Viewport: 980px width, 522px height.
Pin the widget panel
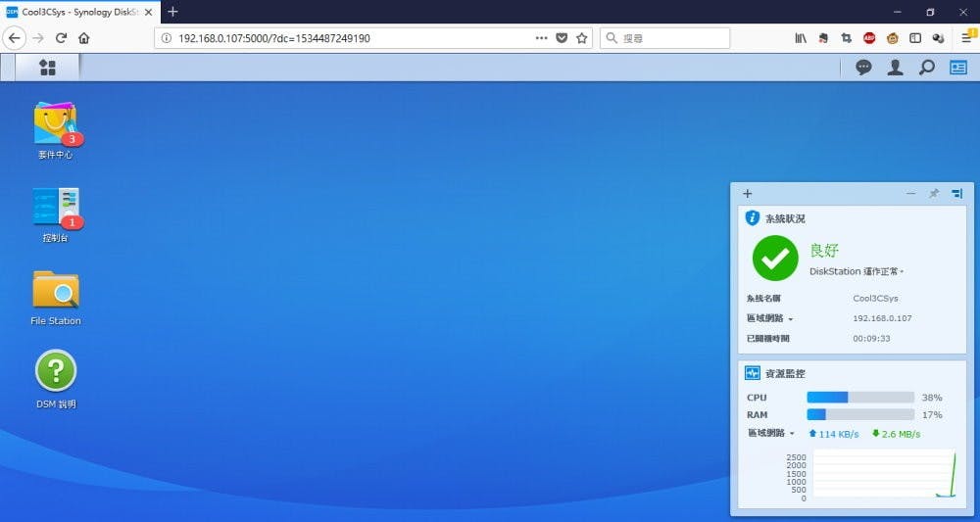coord(934,194)
